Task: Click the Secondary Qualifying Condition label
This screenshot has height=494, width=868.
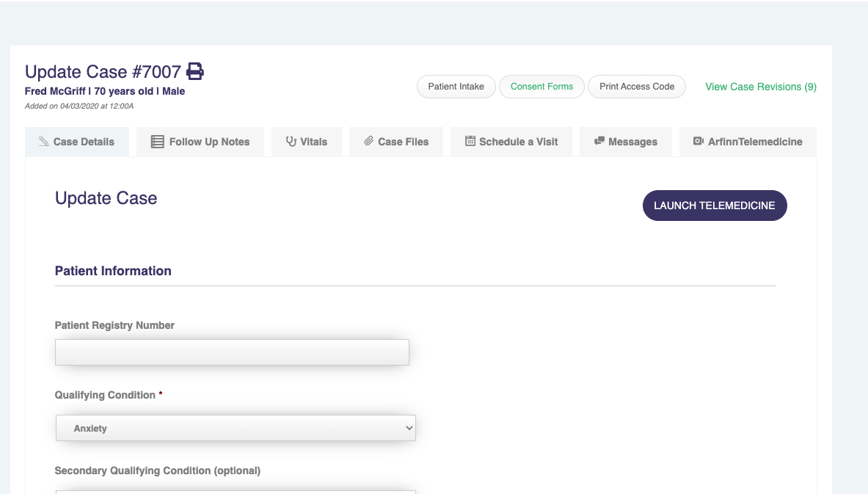Action: [157, 471]
